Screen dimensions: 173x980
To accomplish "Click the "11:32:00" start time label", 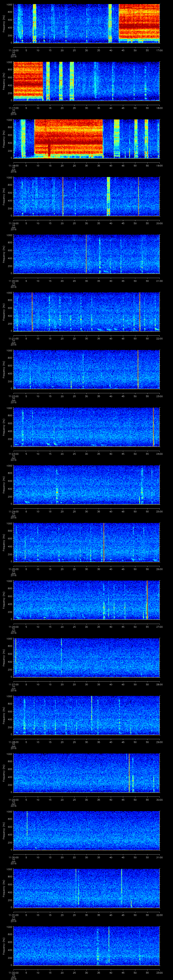I will pos(13,972).
